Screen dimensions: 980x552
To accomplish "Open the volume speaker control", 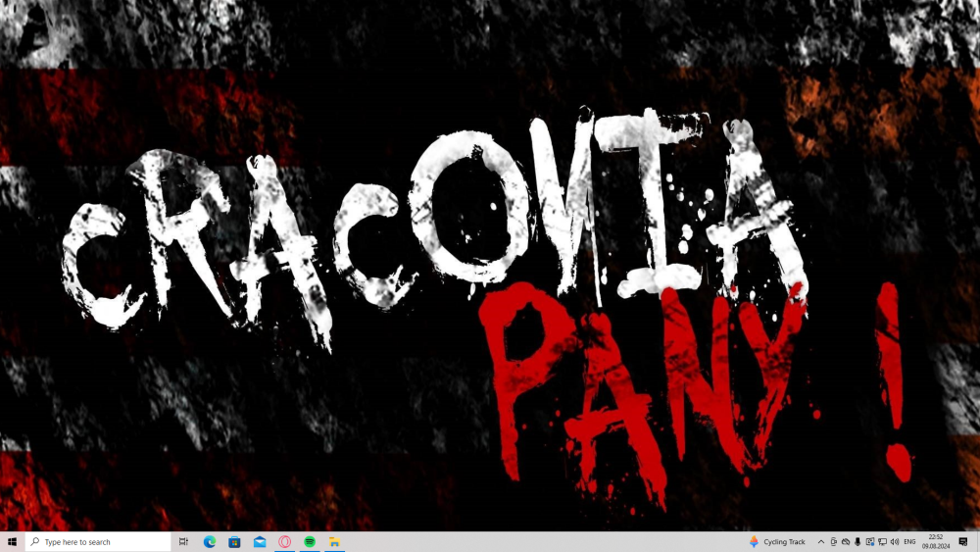I will (895, 542).
